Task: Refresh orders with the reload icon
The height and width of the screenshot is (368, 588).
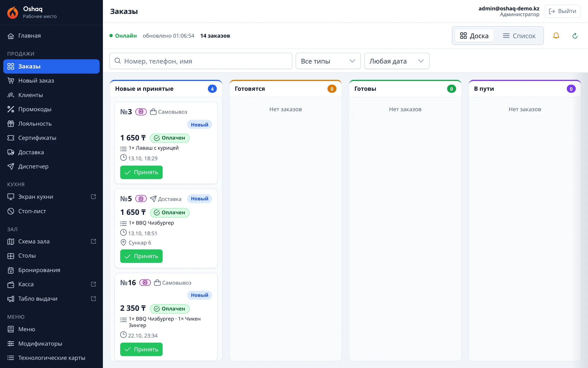Action: click(575, 36)
